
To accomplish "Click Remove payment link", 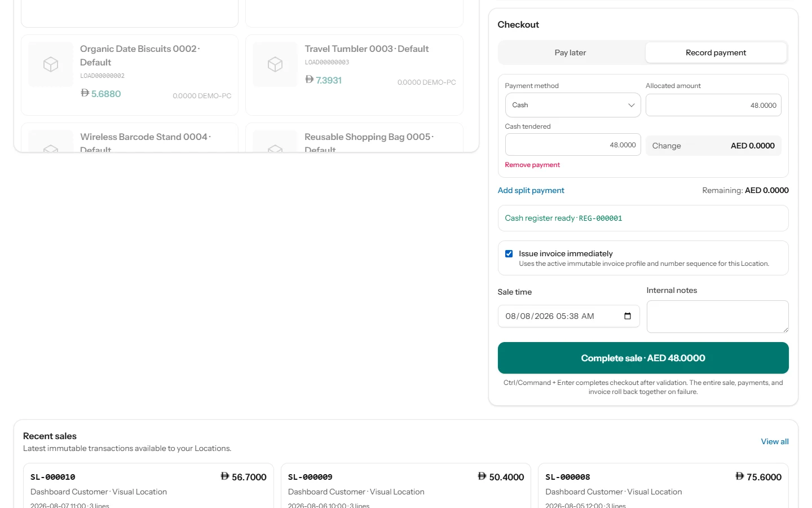I will (532, 165).
